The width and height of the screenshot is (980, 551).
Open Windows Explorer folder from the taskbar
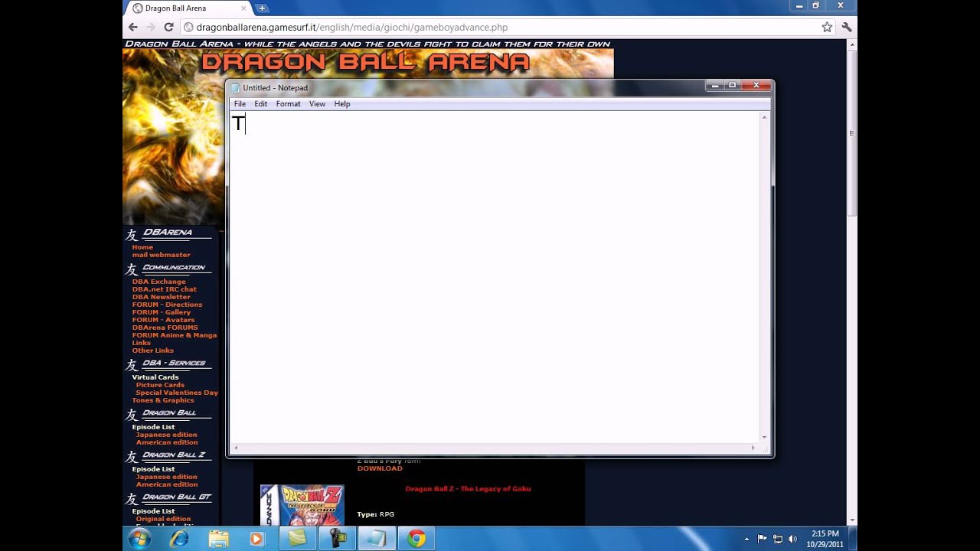tap(219, 539)
